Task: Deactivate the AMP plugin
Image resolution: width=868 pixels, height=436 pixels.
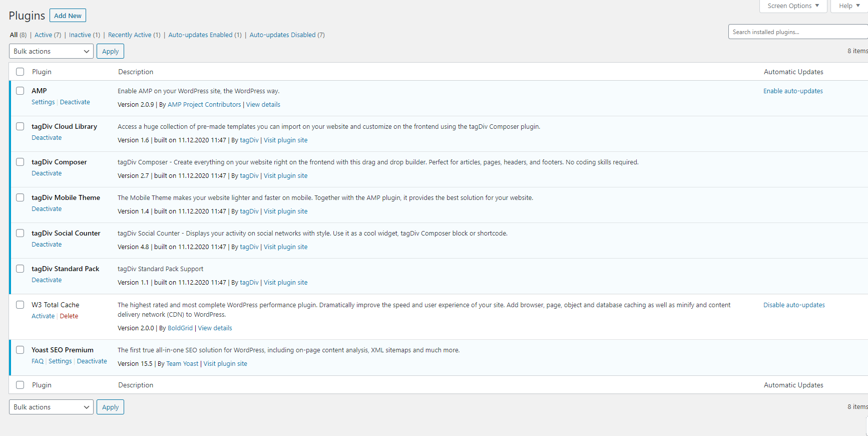Action: (x=75, y=102)
